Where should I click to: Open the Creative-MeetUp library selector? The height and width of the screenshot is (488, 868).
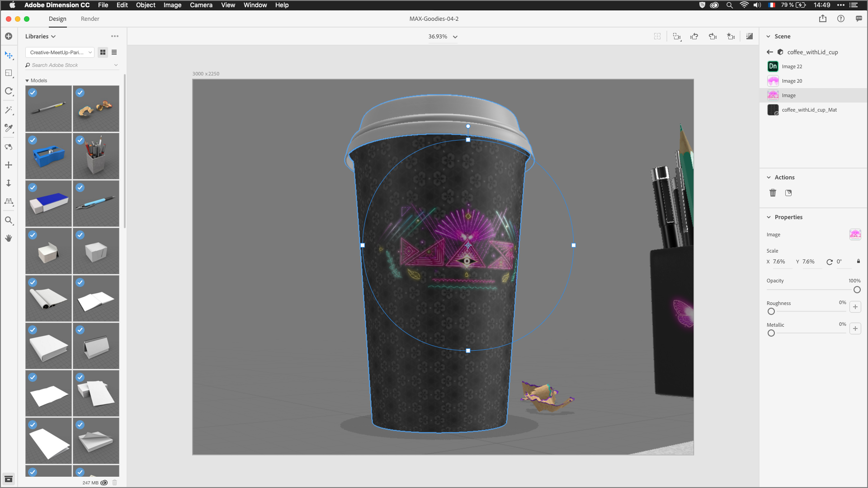point(60,52)
